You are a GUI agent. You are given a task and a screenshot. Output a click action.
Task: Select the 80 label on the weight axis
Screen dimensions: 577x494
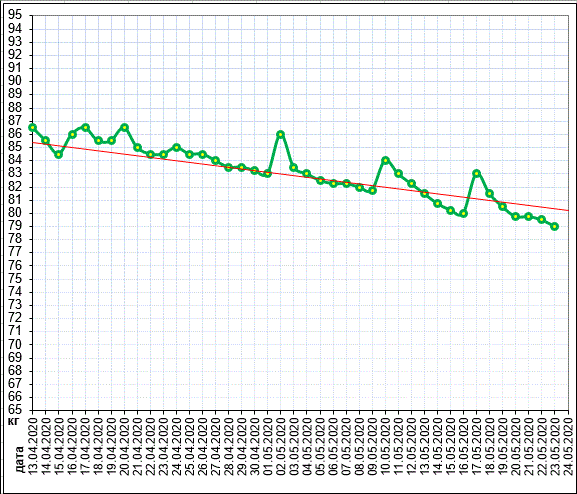[x=15, y=213]
